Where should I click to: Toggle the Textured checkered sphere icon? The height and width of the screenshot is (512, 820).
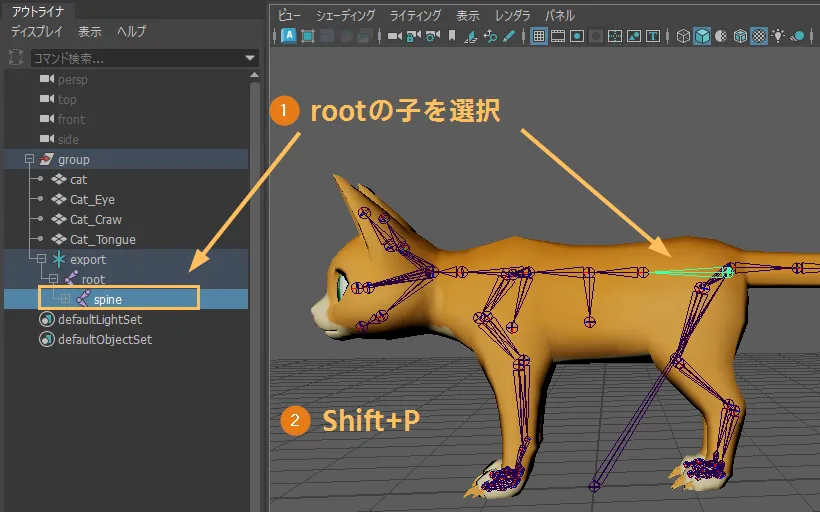759,36
